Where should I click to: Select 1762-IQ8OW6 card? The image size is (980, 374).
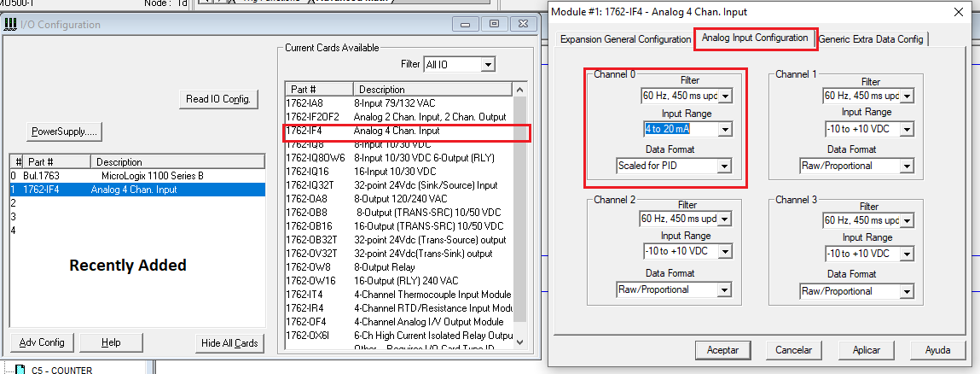pyautogui.click(x=399, y=158)
